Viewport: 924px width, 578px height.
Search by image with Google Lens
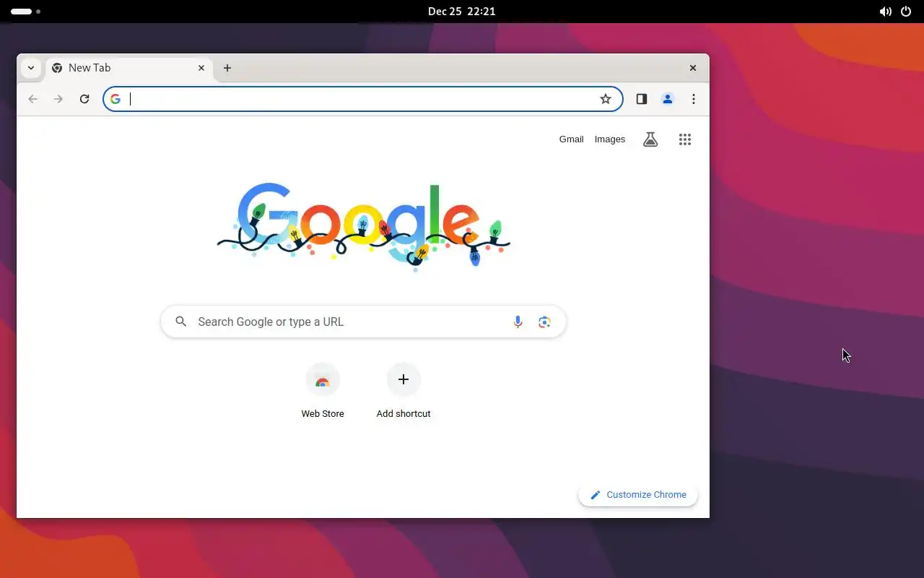click(544, 322)
